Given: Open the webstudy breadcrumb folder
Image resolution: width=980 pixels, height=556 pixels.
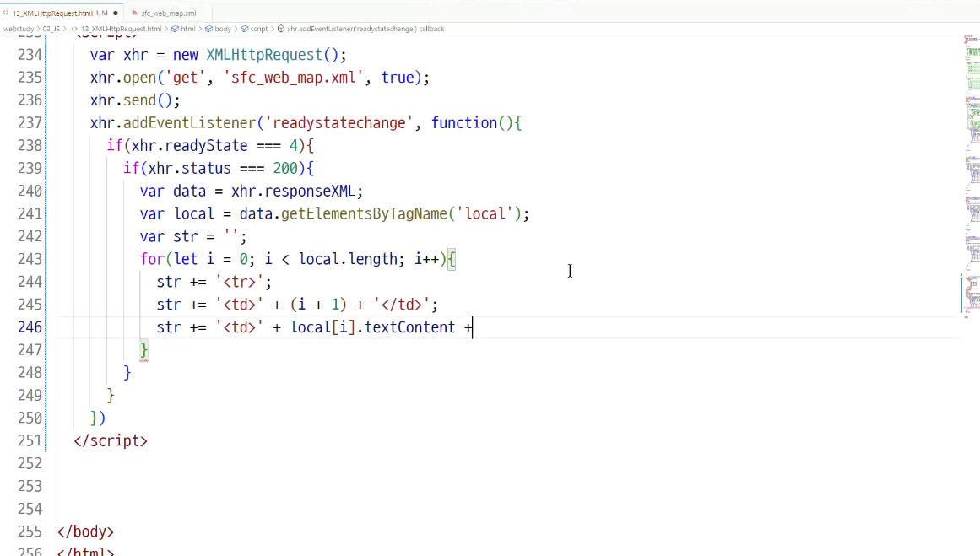Looking at the screenshot, I should (19, 29).
